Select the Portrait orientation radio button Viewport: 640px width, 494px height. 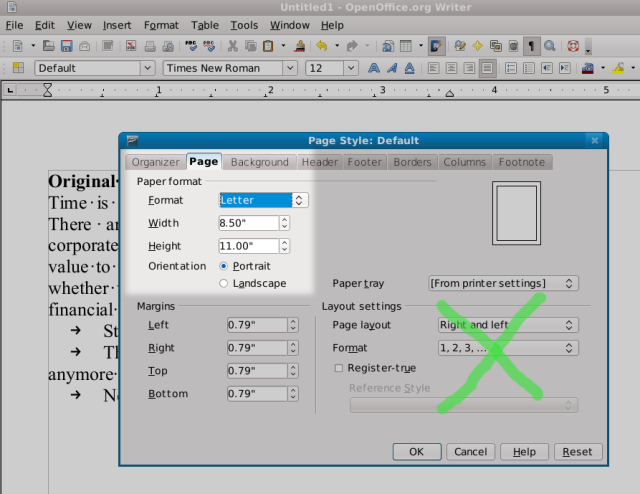point(224,266)
